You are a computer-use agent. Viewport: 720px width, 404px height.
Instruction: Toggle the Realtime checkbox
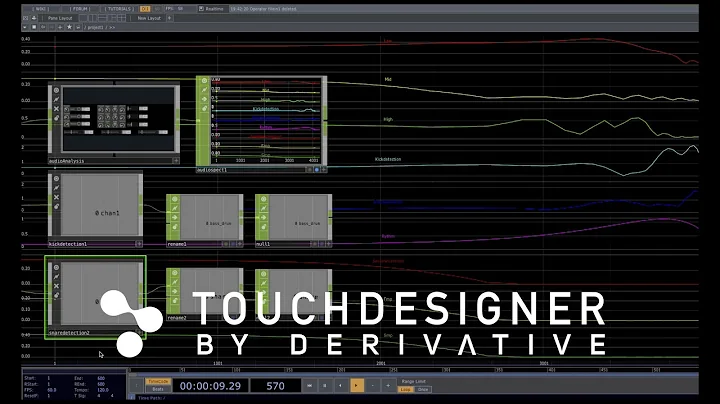[201, 9]
